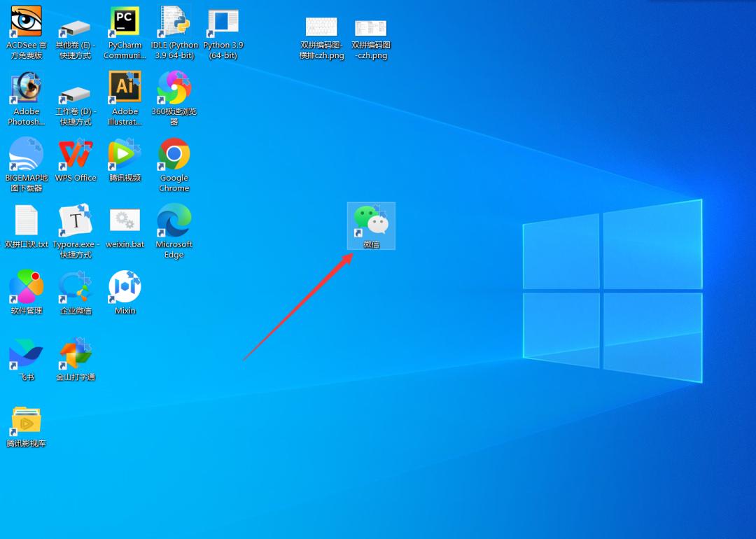The image size is (756, 539).
Task: Select the Python 3.9 (64-bit) shortcut
Action: coord(223,22)
